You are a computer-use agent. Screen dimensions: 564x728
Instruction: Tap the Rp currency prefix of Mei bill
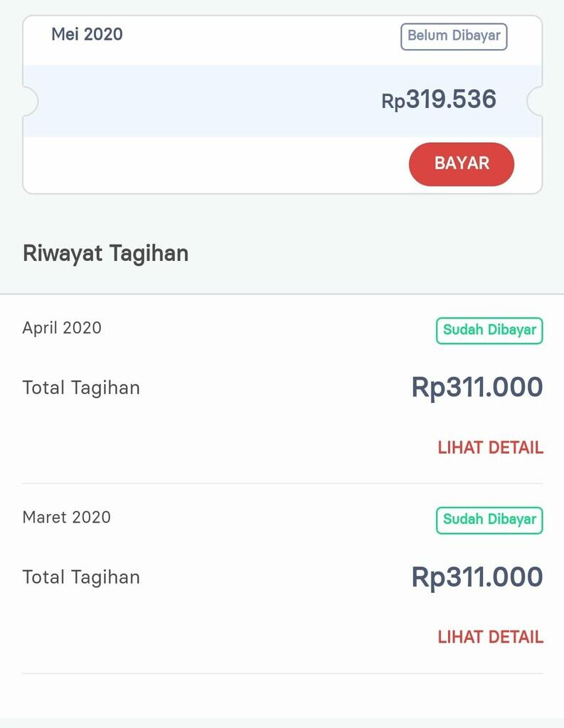(393, 102)
